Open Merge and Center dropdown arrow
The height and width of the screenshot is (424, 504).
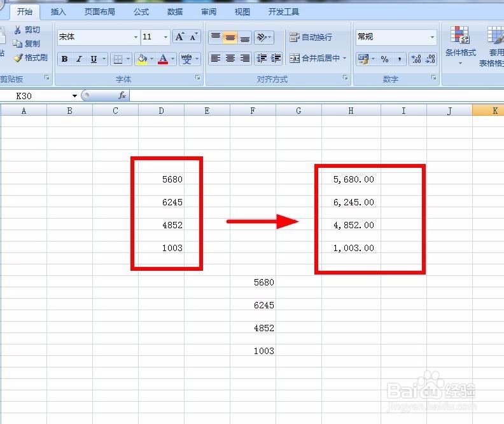pyautogui.click(x=344, y=58)
